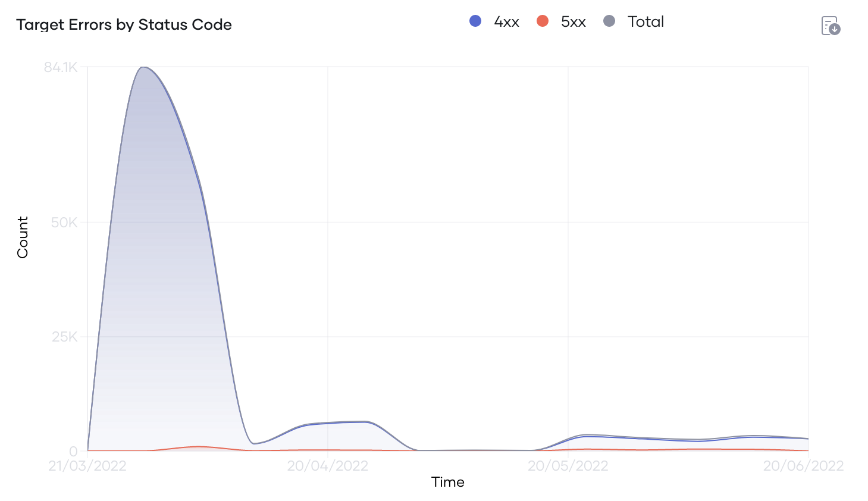Click the Count axis title
Screen dimensions: 868x501
click(23, 237)
